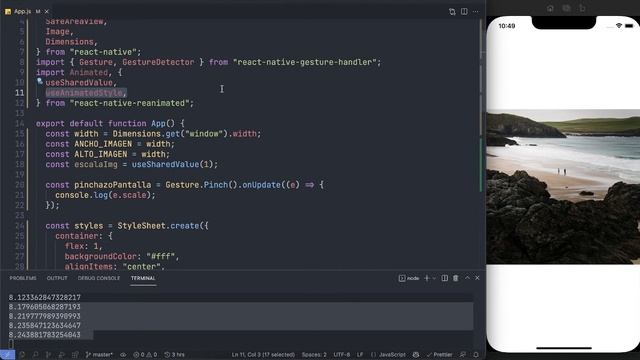This screenshot has width=640, height=360.
Task: Open the 3 hrs time tracker status item
Action: point(174,355)
